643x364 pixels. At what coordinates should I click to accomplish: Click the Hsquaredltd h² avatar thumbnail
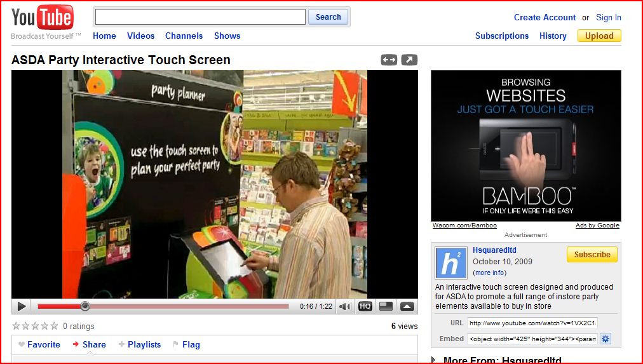click(x=450, y=263)
